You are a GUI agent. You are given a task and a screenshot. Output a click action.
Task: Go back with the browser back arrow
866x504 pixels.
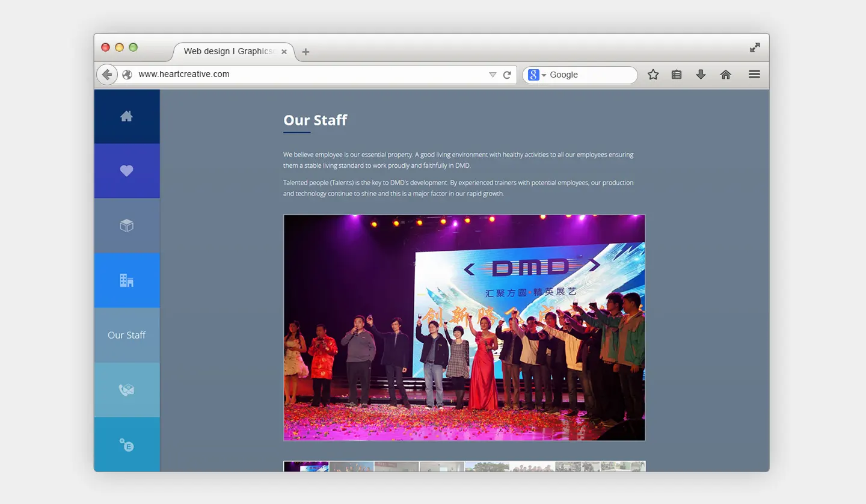106,75
